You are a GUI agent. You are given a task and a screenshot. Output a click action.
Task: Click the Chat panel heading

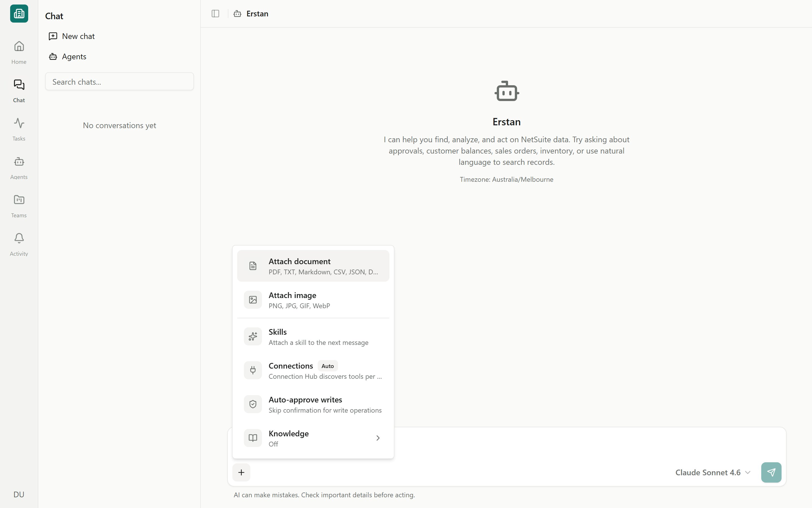[54, 16]
